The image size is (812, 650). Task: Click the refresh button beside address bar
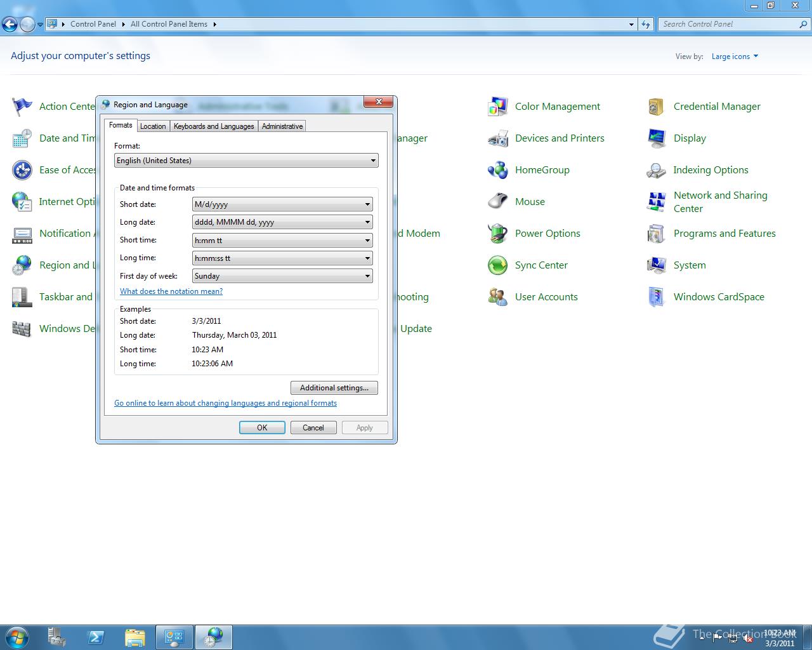pyautogui.click(x=646, y=24)
